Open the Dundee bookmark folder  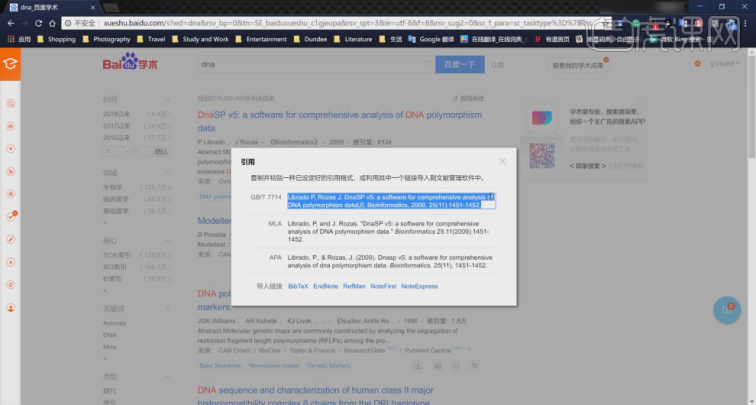pos(310,40)
